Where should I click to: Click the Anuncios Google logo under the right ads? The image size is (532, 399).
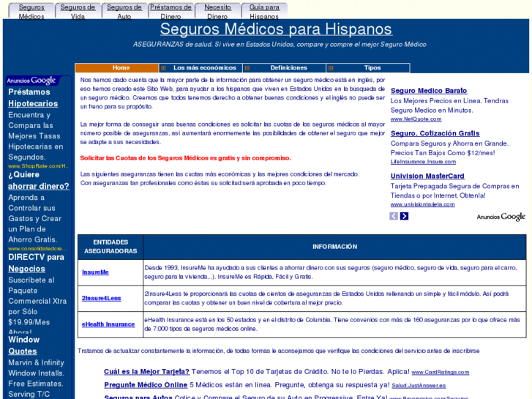coord(501,217)
